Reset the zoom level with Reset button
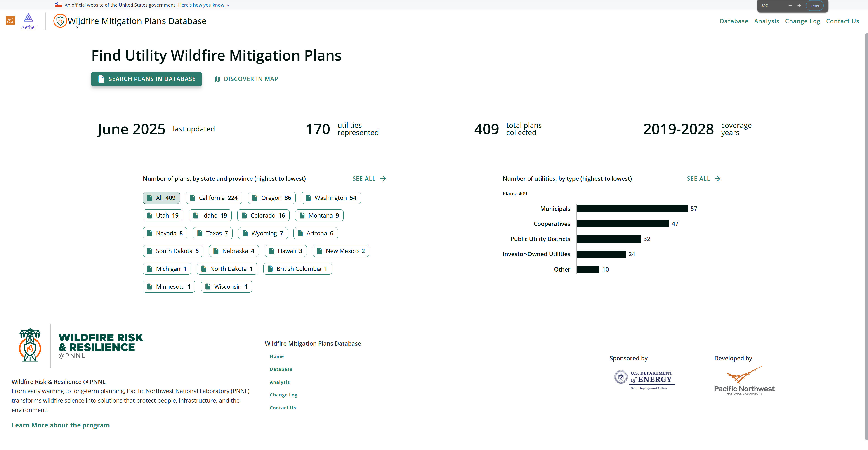Viewport: 868px width, 450px height. 814,6
